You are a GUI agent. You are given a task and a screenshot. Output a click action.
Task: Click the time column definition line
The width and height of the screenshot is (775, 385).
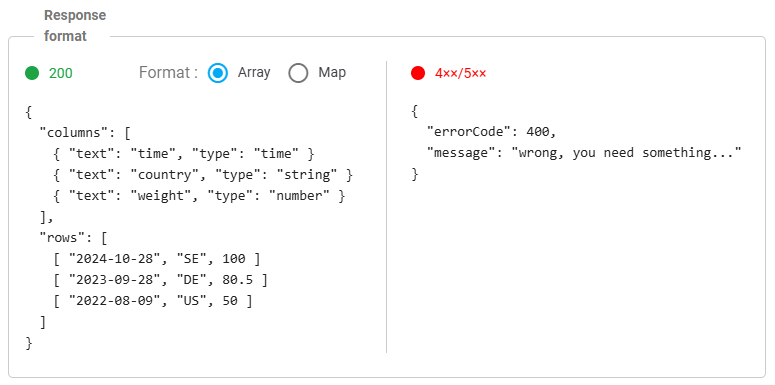[x=183, y=154]
